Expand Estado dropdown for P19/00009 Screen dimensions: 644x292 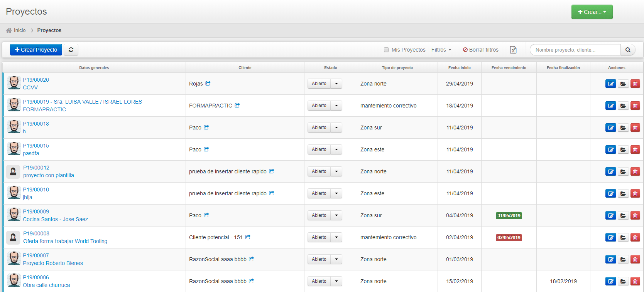336,215
